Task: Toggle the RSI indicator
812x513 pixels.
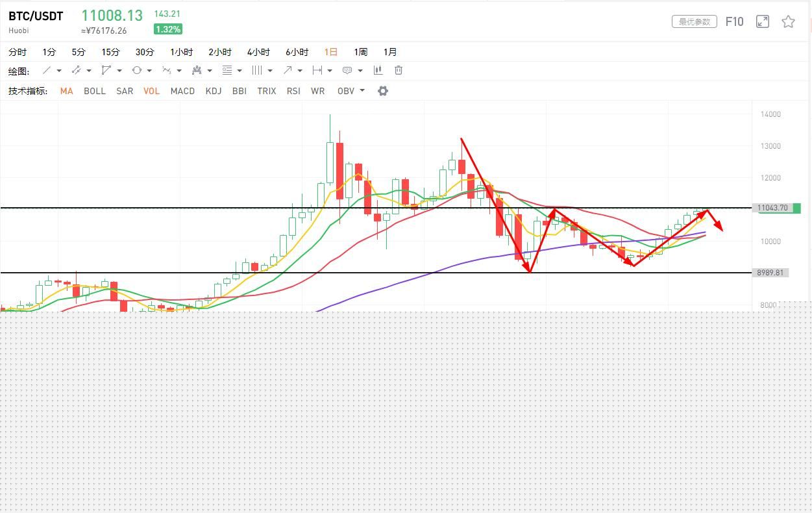Action: [293, 91]
